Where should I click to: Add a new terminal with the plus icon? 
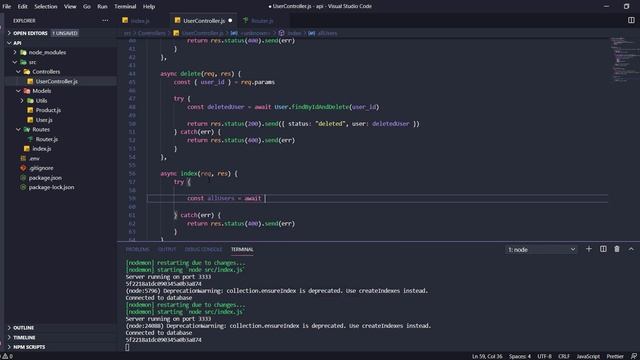pyautogui.click(x=589, y=249)
